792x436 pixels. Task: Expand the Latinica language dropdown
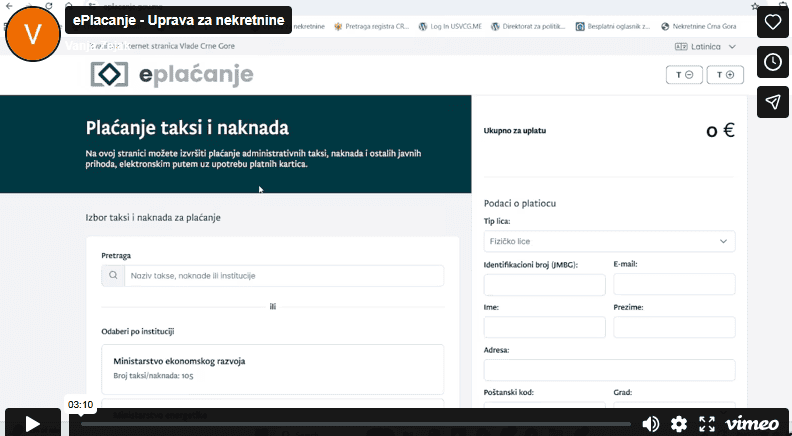point(706,46)
